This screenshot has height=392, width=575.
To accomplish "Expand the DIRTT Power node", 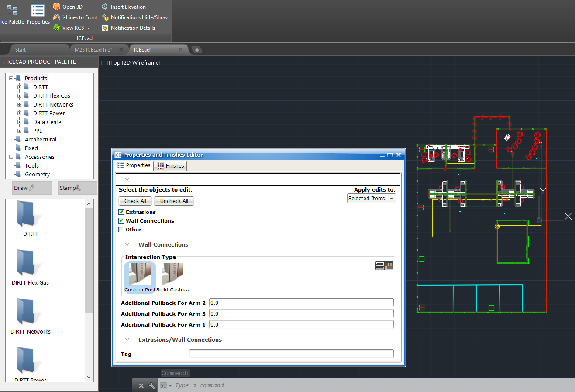I will point(20,113).
